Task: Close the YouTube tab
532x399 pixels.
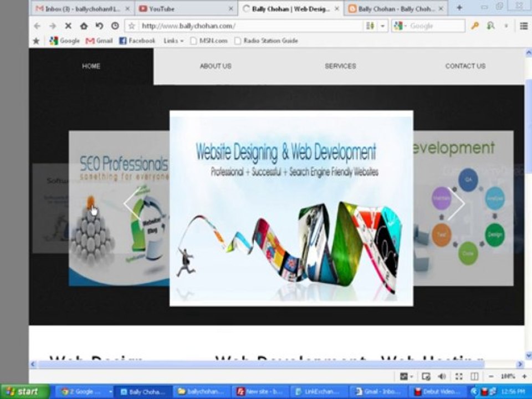Action: (x=231, y=9)
